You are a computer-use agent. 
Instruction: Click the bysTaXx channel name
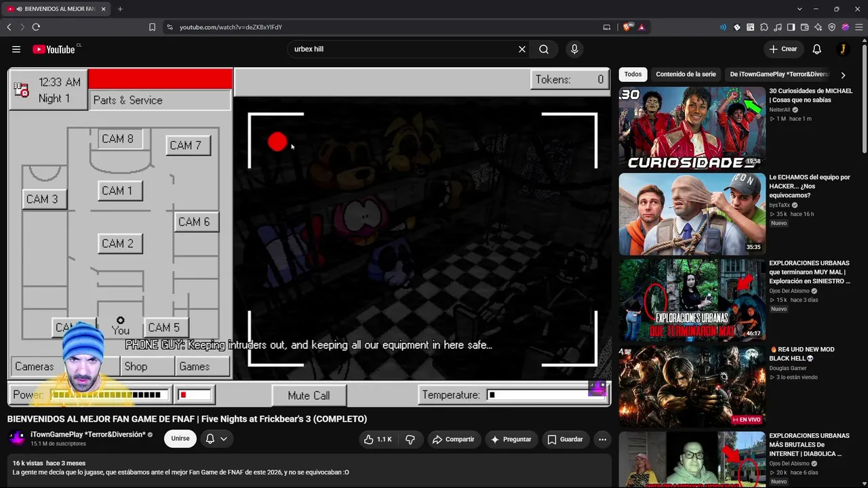[780, 205]
